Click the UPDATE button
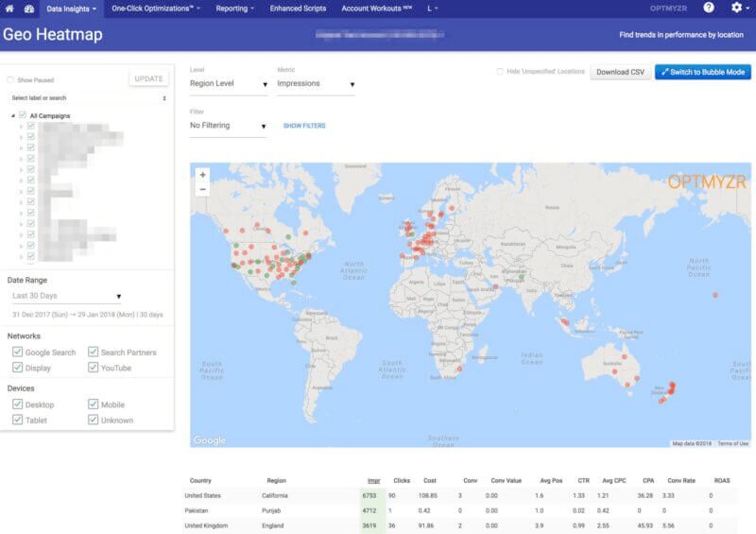The width and height of the screenshot is (756, 534). 148,78
